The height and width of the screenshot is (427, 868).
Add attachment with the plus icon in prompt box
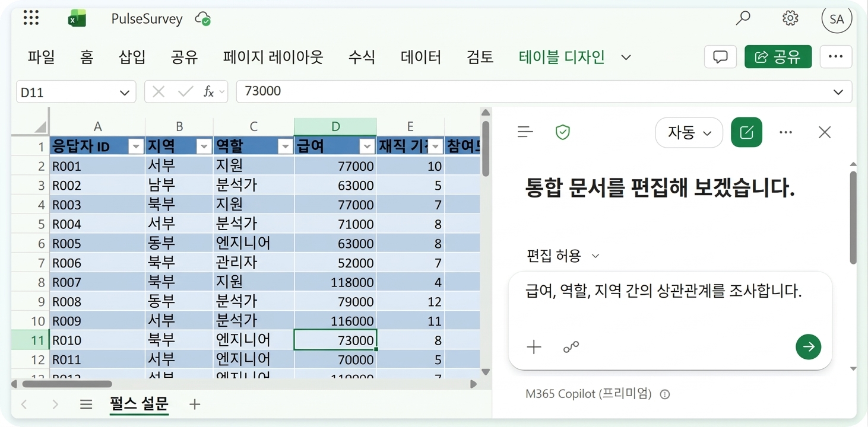coord(534,347)
